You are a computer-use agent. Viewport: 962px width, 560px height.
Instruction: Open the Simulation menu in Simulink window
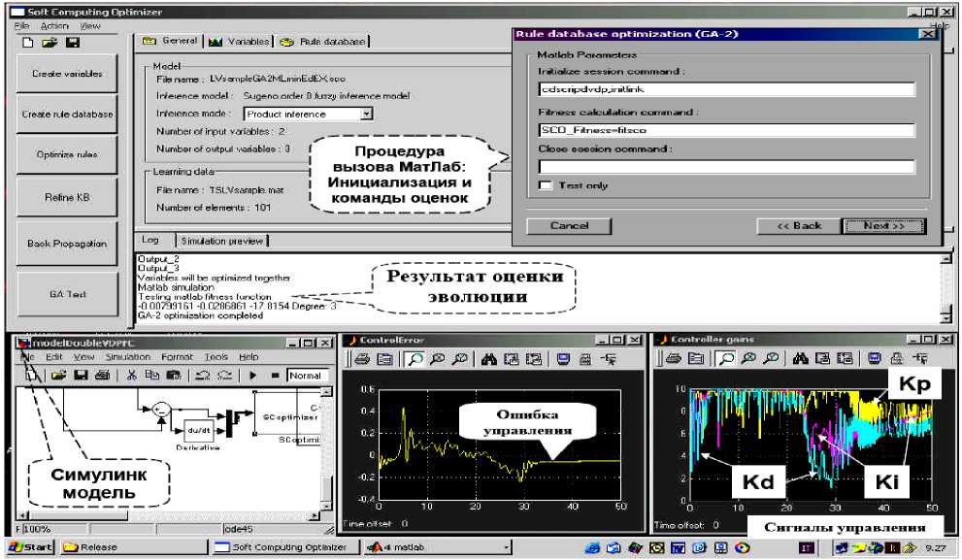(127, 356)
